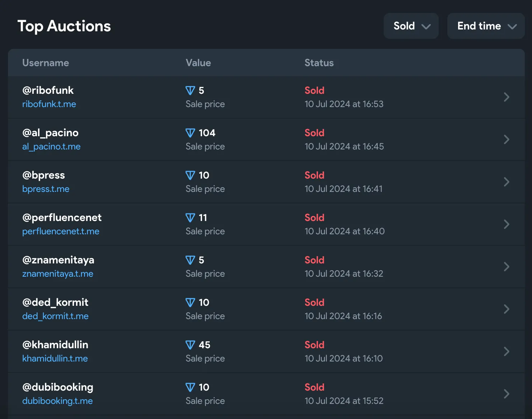
Task: Click the Status column header
Action: 319,63
